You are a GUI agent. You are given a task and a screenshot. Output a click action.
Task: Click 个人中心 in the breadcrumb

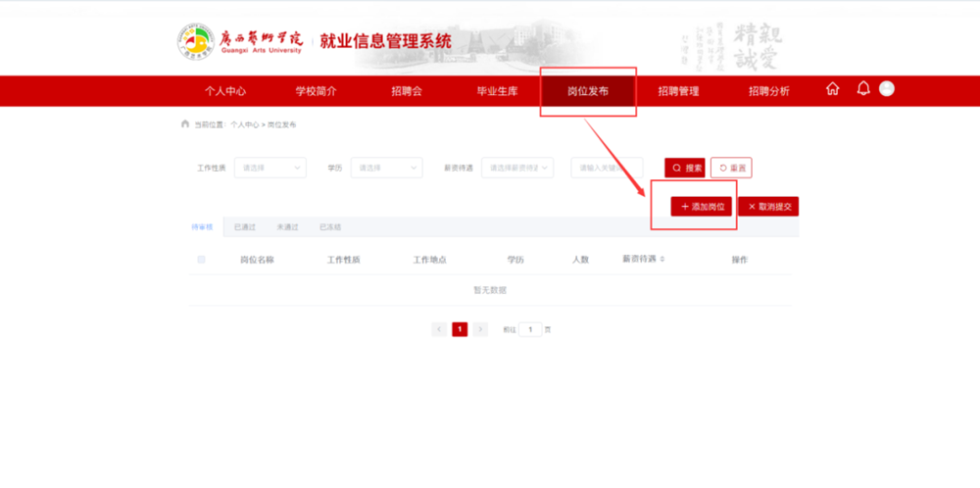click(244, 125)
